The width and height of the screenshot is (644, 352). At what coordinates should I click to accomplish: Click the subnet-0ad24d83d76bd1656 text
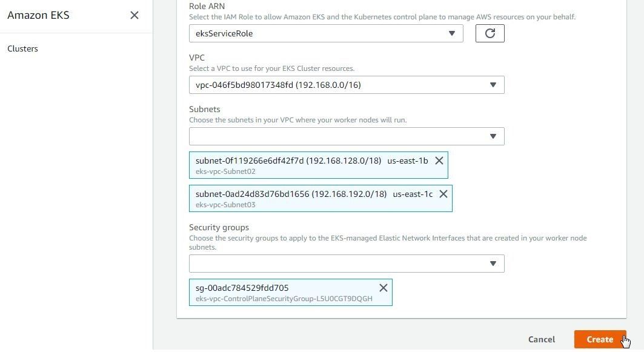pyautogui.click(x=252, y=194)
